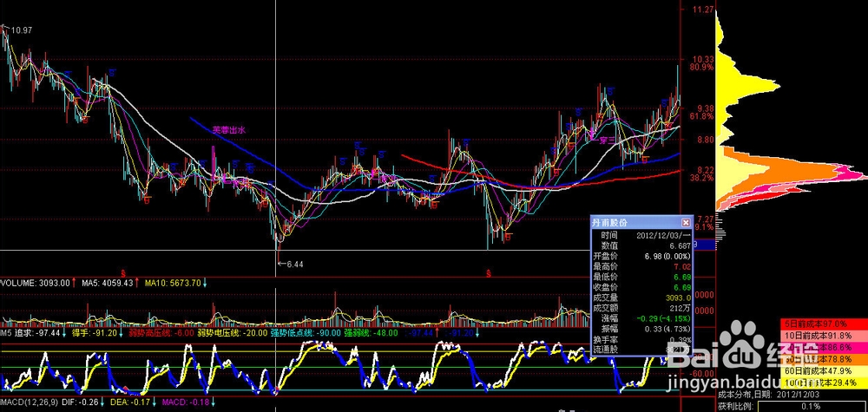Click the red 弱势高压线: -6.00 label
The width and height of the screenshot is (868, 412).
161,333
